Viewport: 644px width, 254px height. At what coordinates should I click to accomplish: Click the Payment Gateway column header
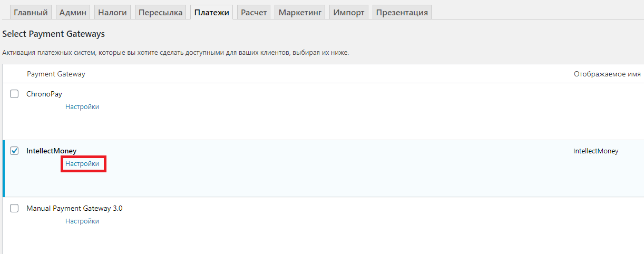[x=56, y=74]
